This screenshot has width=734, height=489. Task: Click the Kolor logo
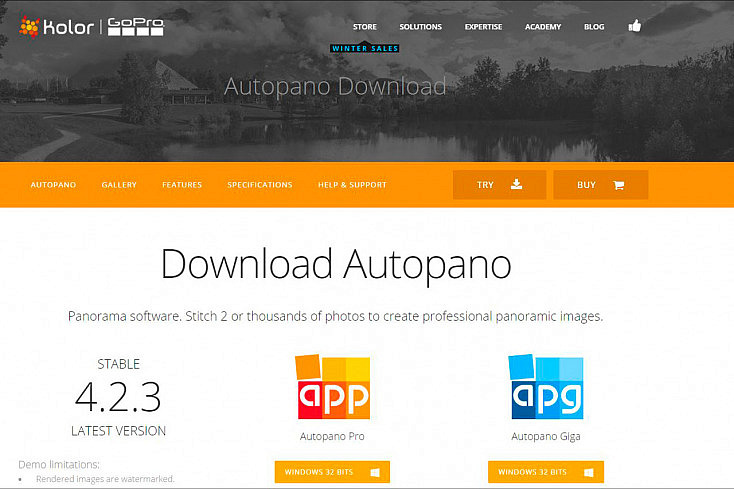(57, 27)
